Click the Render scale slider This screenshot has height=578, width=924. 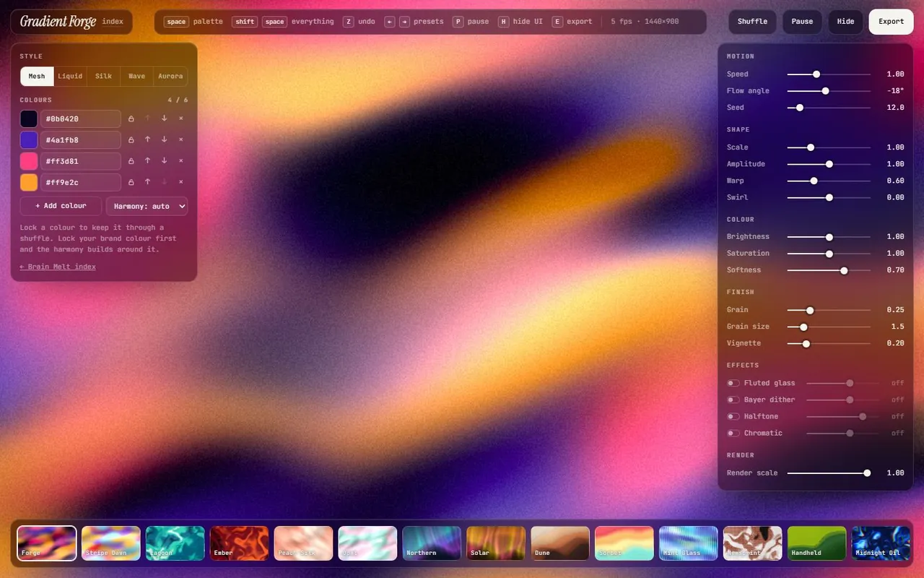829,473
